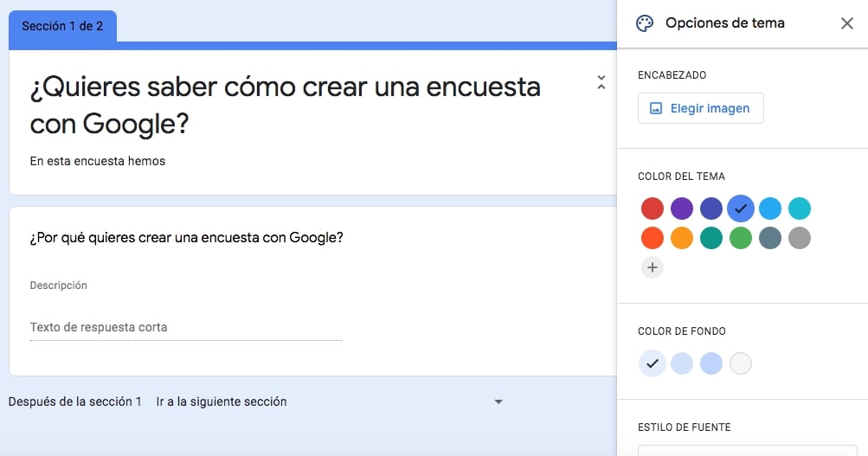Screen dimensions: 868x456
Task: Collapse the section using the chevron arrows icon
Action: [601, 82]
